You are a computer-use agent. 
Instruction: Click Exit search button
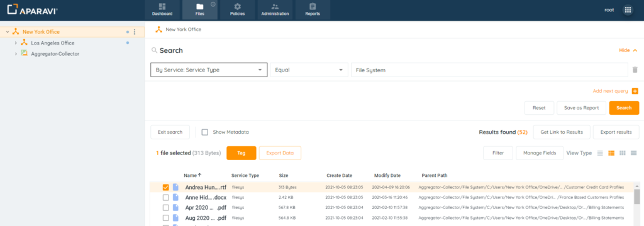[170, 132]
